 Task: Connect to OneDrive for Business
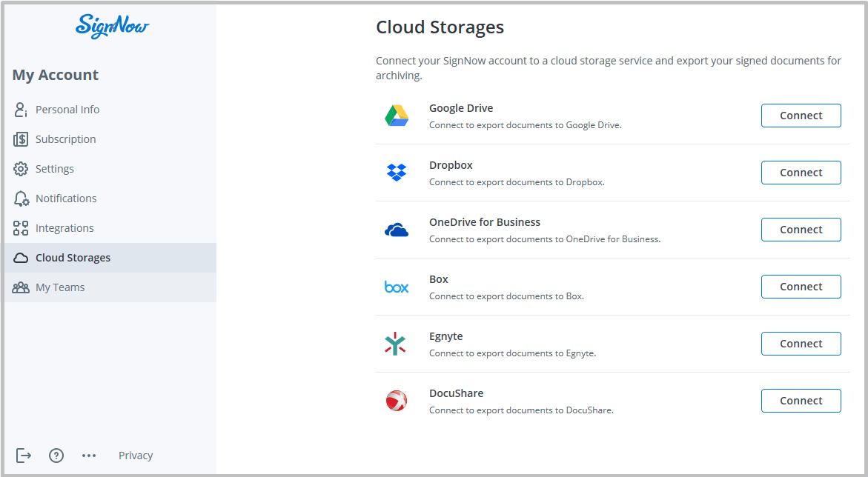pyautogui.click(x=801, y=230)
